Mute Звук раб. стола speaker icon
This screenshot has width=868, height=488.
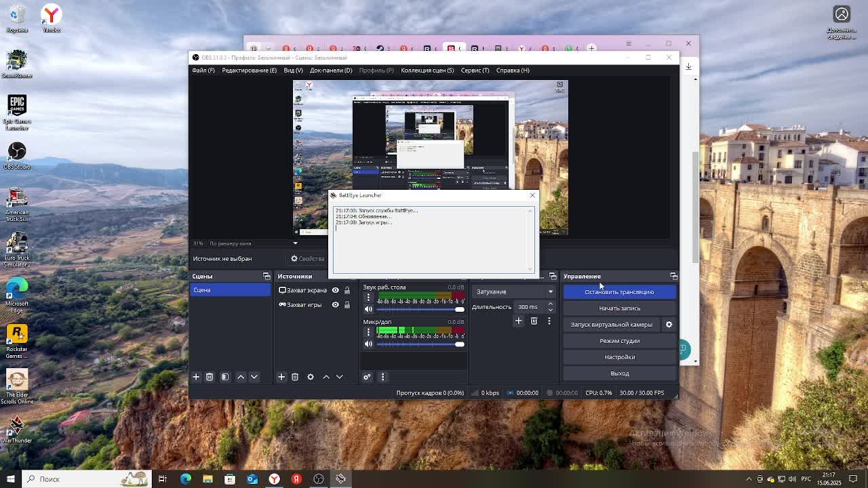[x=368, y=309]
